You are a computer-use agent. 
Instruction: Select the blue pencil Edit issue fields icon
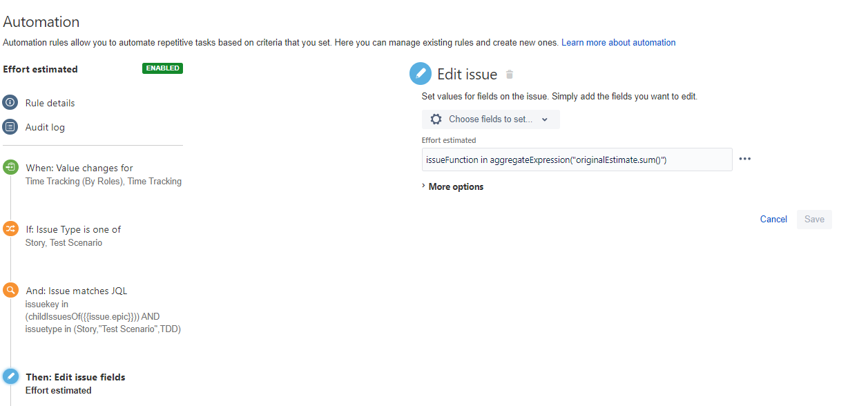(x=10, y=376)
